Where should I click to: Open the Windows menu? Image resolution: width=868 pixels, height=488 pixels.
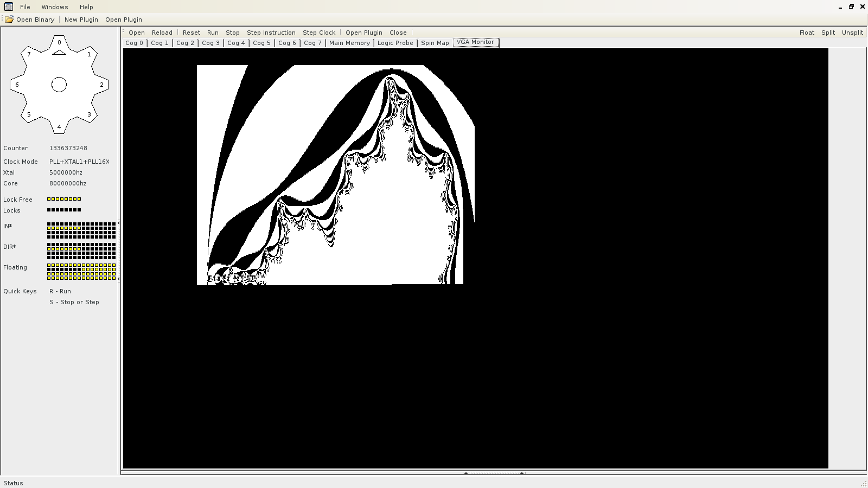(x=55, y=7)
